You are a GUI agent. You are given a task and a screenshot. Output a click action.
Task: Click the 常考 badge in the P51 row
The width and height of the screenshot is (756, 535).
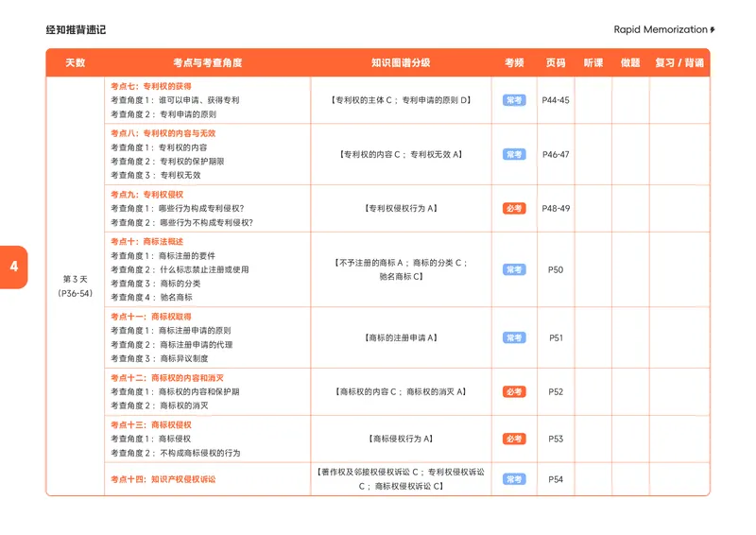pos(514,337)
